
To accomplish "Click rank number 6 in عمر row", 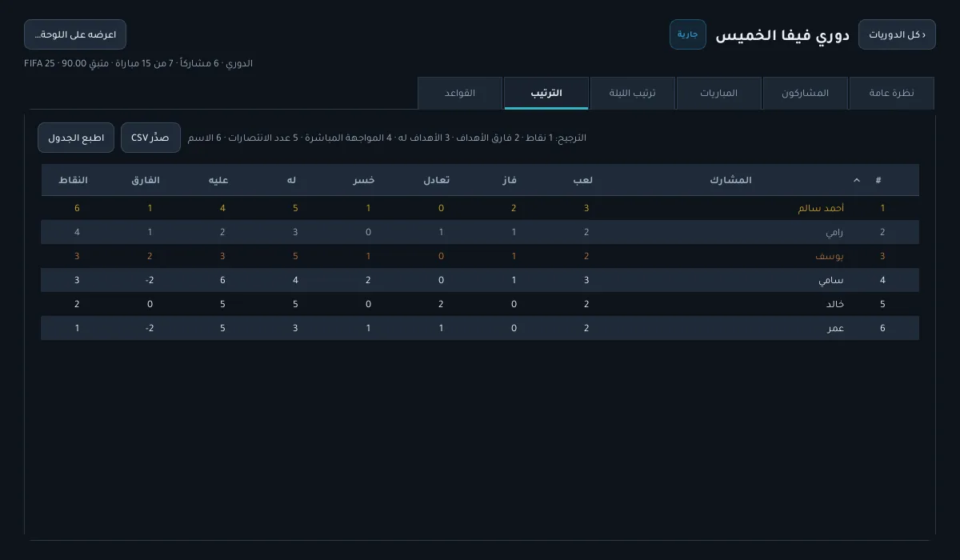I will (x=882, y=328).
